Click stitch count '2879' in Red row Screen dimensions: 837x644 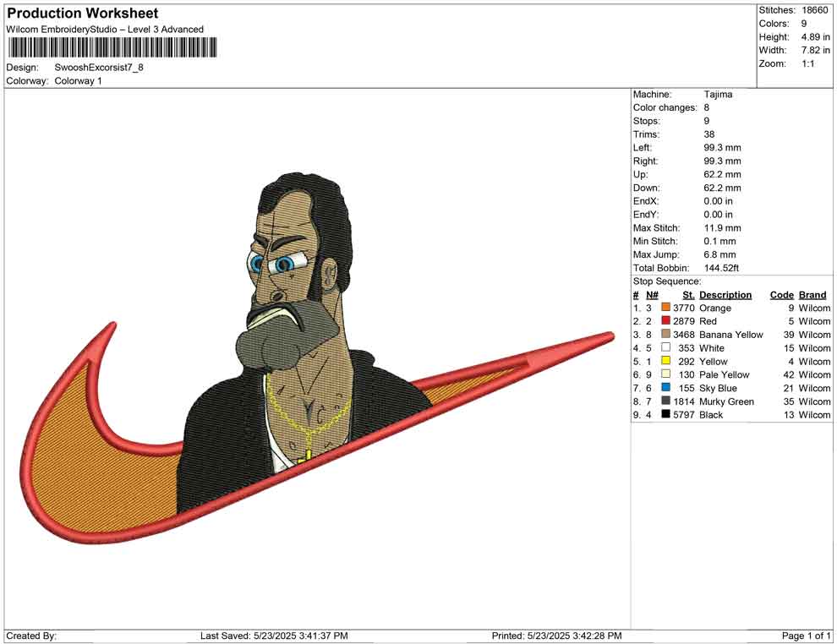(x=684, y=321)
